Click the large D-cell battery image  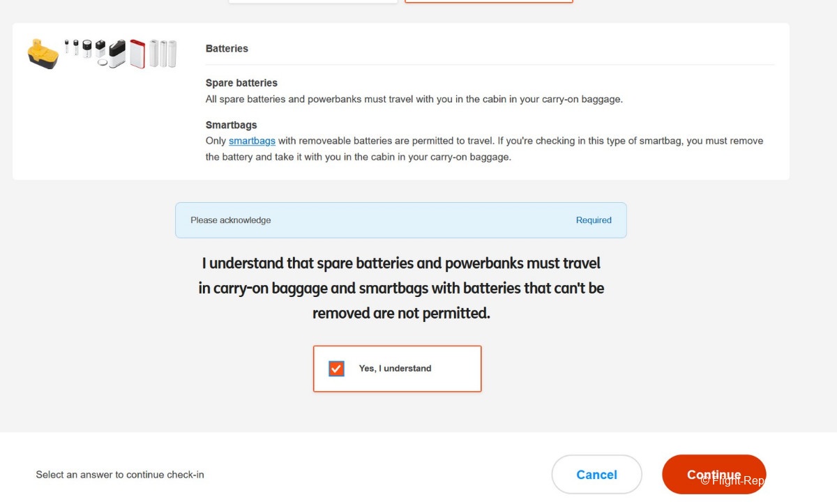(x=86, y=49)
